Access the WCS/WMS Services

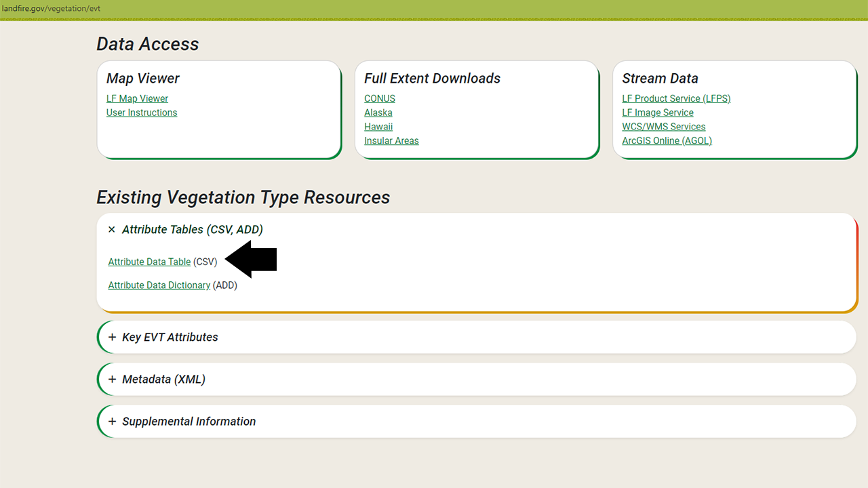point(664,127)
